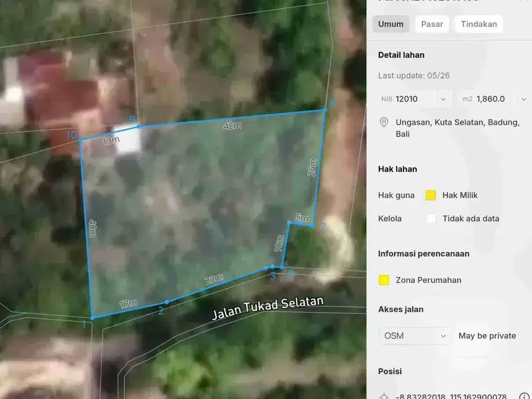Click parcel vertex point 7 on the map
The height and width of the screenshot is (399, 532).
pyautogui.click(x=313, y=226)
